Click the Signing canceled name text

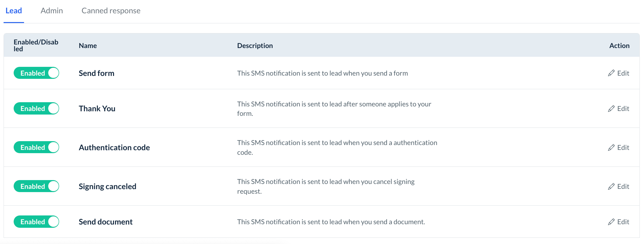coord(107,187)
